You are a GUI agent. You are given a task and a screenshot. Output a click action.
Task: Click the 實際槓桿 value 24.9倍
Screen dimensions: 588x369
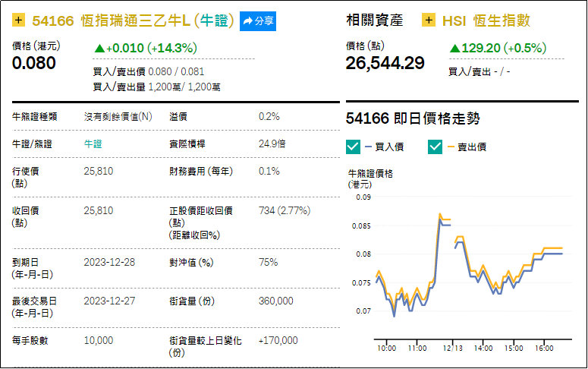coord(272,143)
